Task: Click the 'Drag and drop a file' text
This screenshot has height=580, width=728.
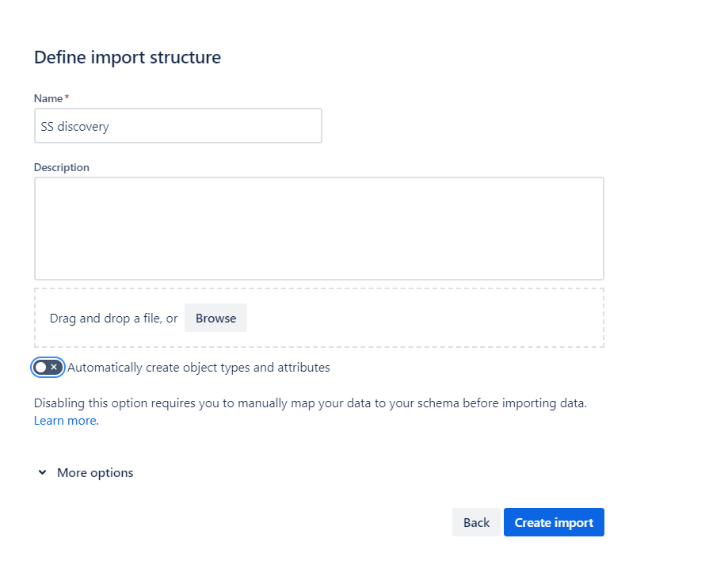Action: (113, 319)
